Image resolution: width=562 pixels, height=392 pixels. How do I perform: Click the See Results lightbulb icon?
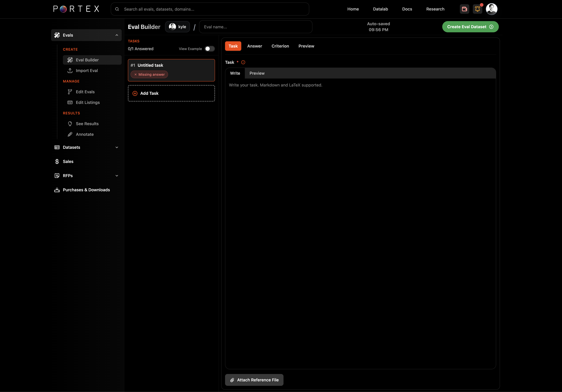(70, 124)
